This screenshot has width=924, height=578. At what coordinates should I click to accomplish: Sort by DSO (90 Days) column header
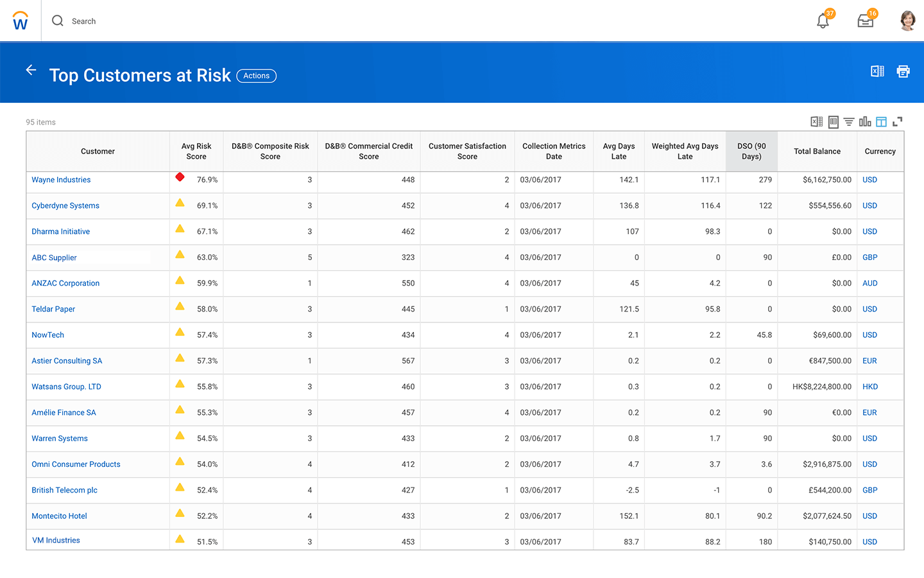click(x=751, y=152)
